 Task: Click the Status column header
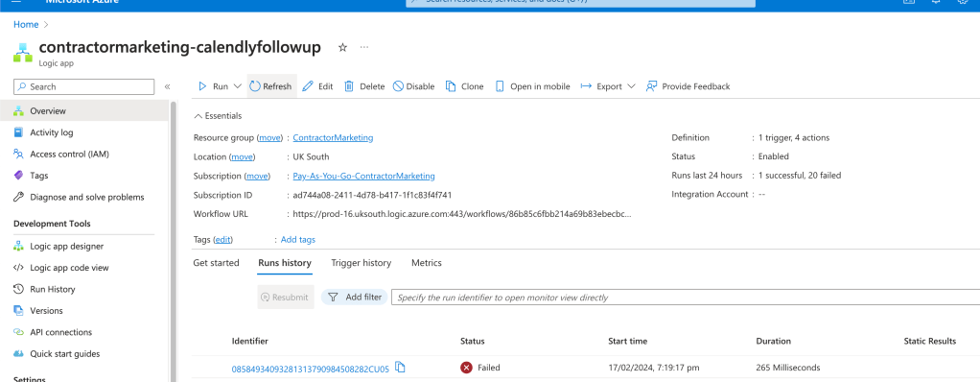[x=473, y=342]
